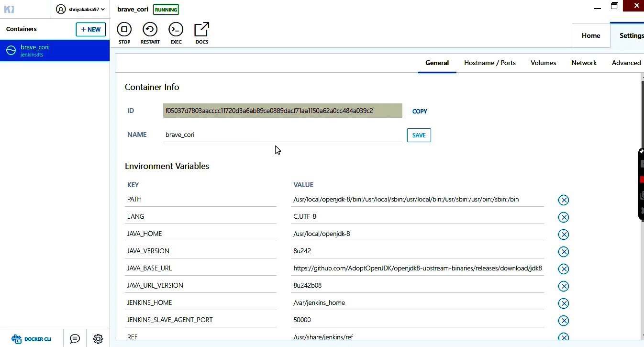Remove the JENKINS_HOME variable
The image size is (644, 347).
(x=564, y=303)
